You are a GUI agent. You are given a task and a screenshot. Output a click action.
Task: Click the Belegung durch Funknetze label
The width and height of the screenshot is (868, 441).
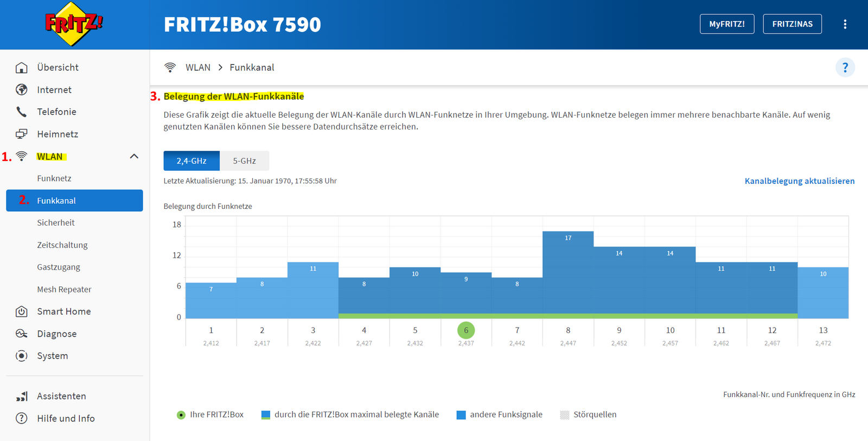(x=208, y=206)
